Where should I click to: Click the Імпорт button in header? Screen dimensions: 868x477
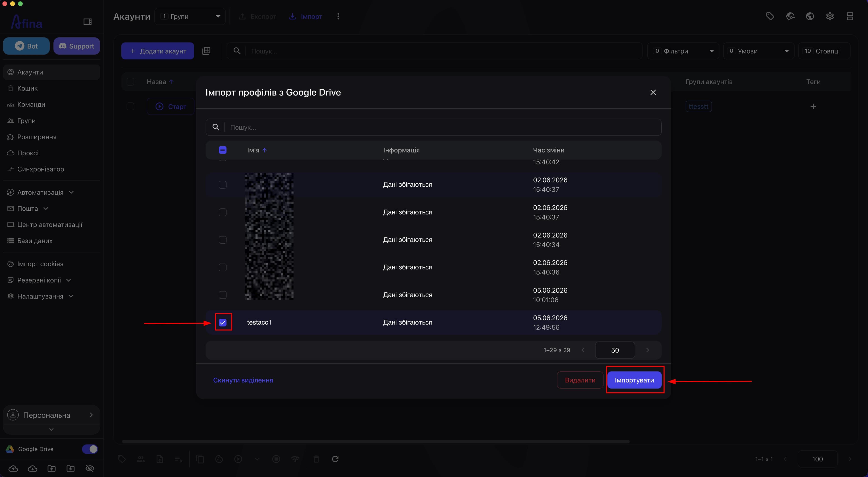click(306, 16)
